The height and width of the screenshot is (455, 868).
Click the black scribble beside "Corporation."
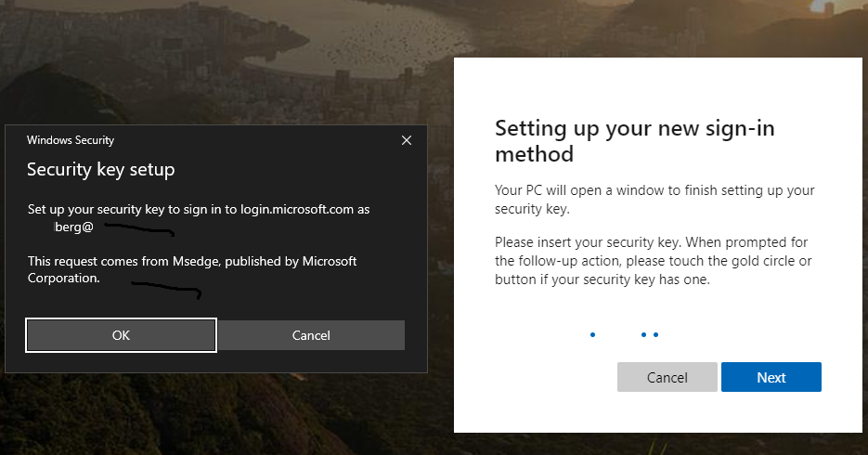165,290
